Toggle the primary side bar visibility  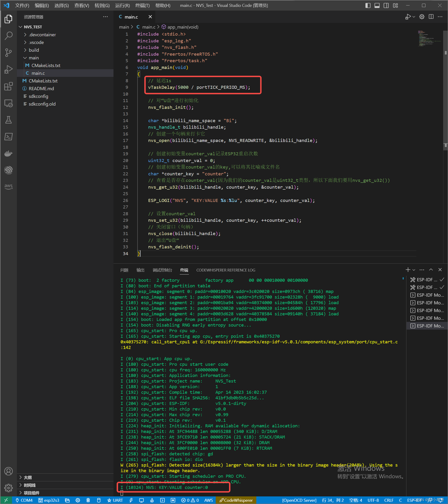(x=368, y=5)
